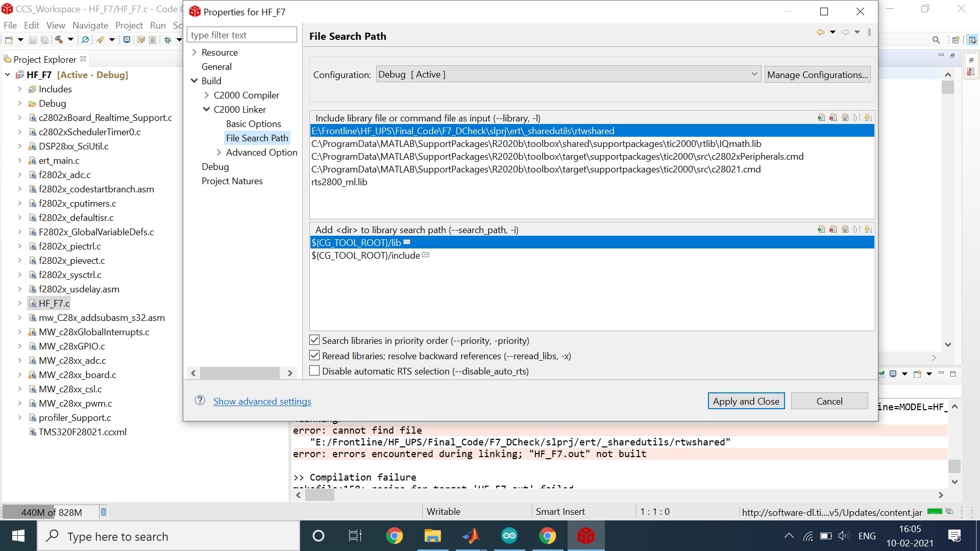The height and width of the screenshot is (551, 980).
Task: Select General in properties tree
Action: (216, 66)
